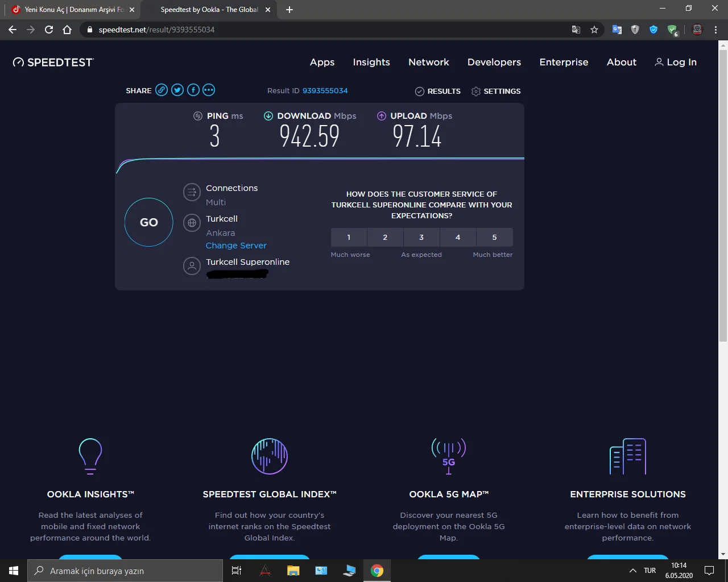Screen dimensions: 728x582
Task: Click the Chrome taskbar icon
Action: click(377, 571)
